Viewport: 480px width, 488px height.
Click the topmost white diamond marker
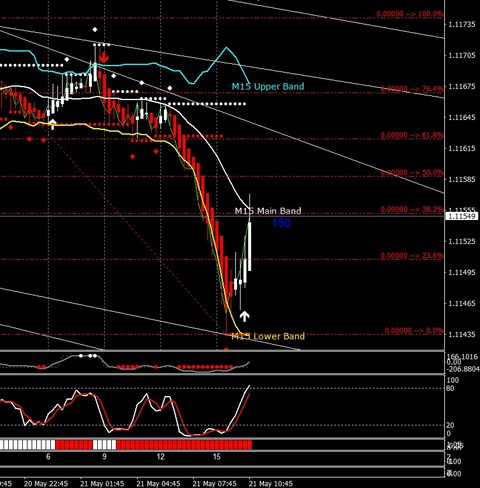pyautogui.click(x=95, y=30)
